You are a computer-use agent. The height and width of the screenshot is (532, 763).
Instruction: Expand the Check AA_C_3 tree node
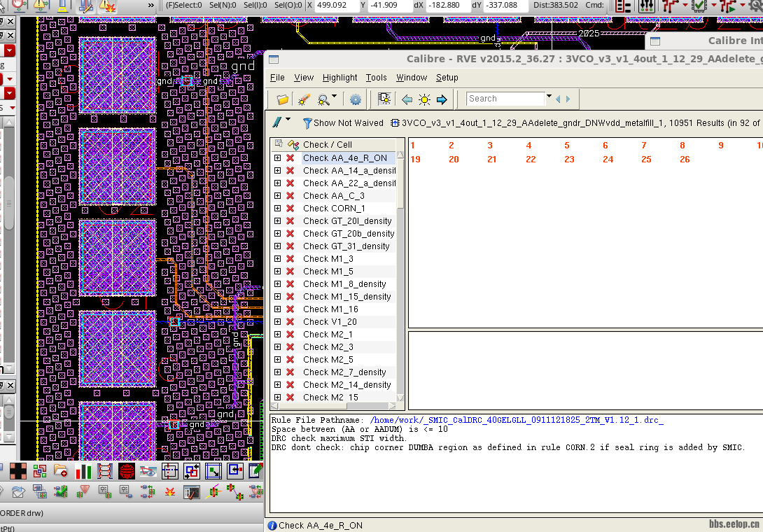(278, 196)
